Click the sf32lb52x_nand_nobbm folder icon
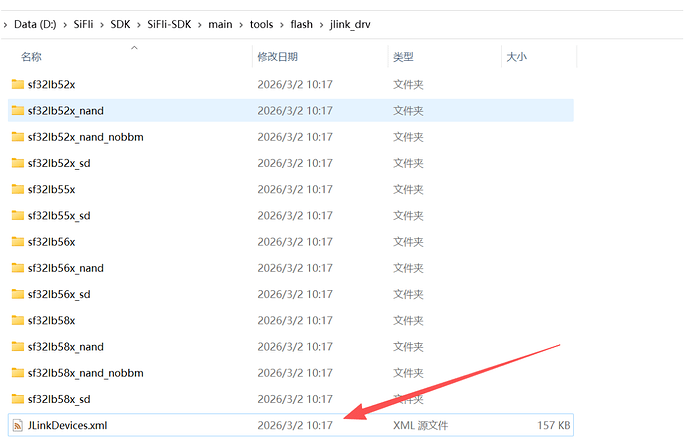This screenshot has width=690, height=448. click(x=18, y=137)
